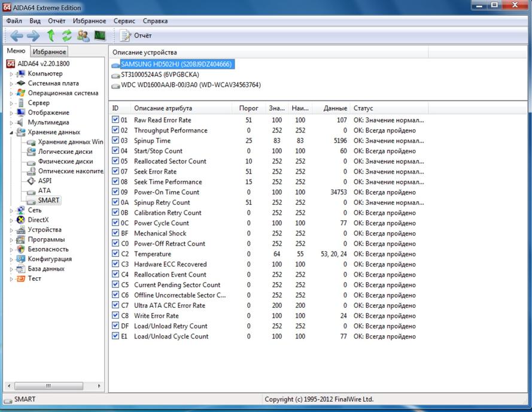This screenshot has height=412, width=532.
Task: Open the users management toolbar icon
Action: click(83, 36)
